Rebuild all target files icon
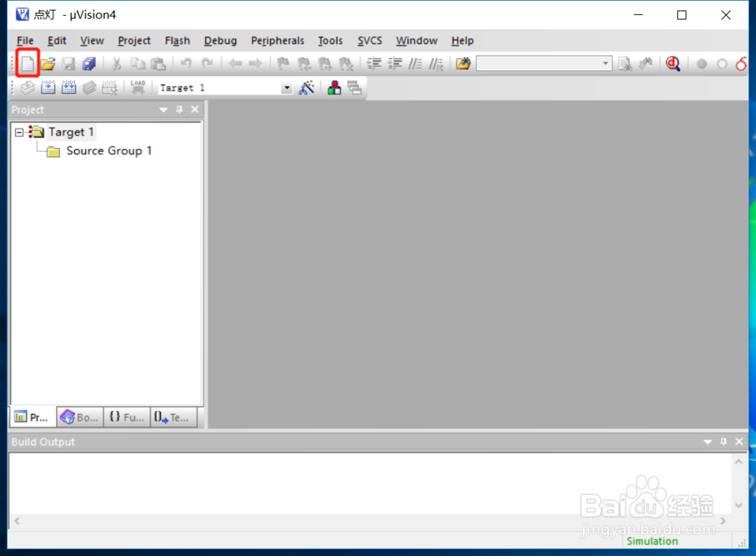The image size is (756, 556). click(69, 88)
